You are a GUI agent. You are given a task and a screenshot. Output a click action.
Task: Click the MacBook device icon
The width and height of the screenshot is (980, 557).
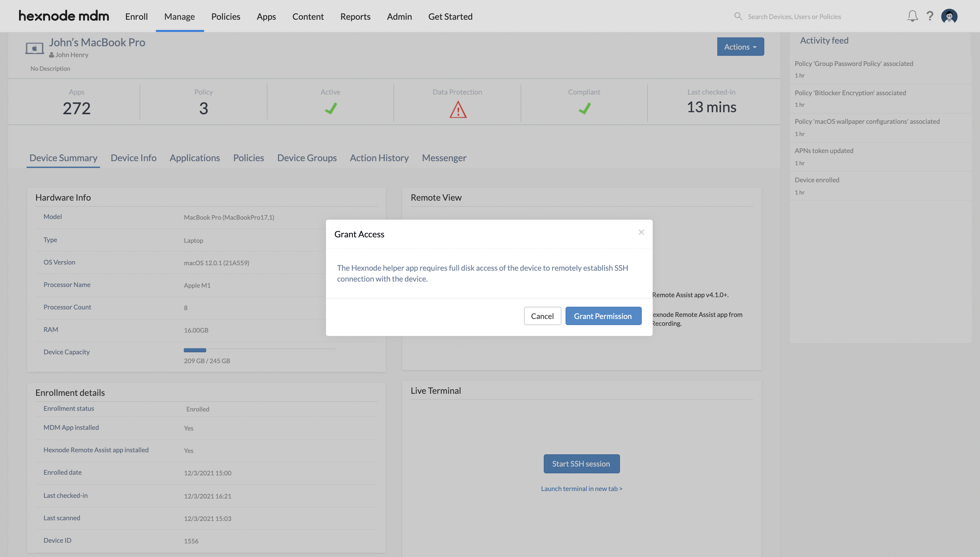(x=34, y=48)
